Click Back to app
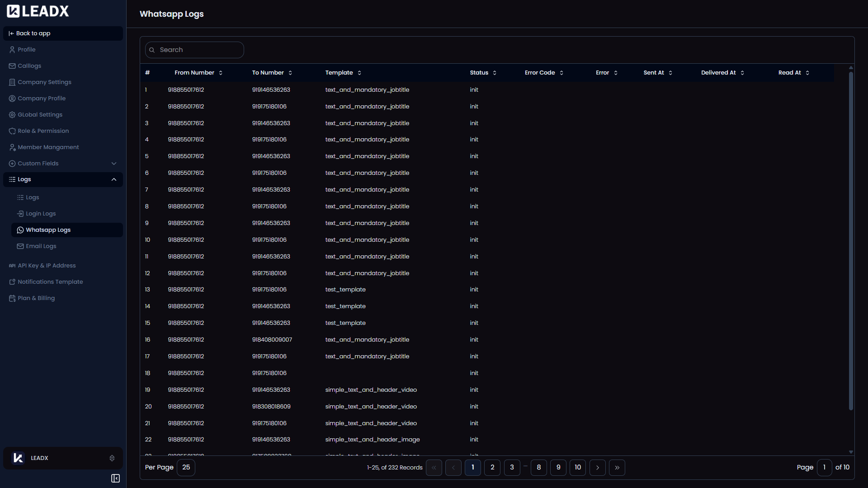Screen dimensions: 868x488 pyautogui.click(x=33, y=33)
